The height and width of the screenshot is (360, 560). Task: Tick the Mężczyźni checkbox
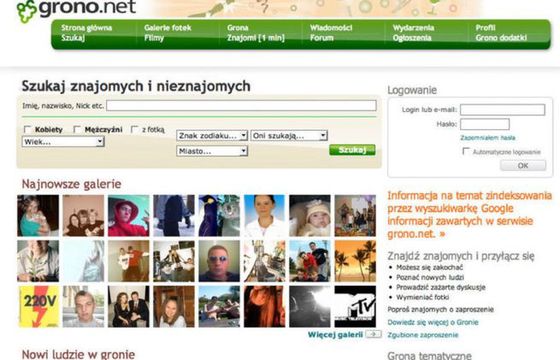[x=77, y=129]
